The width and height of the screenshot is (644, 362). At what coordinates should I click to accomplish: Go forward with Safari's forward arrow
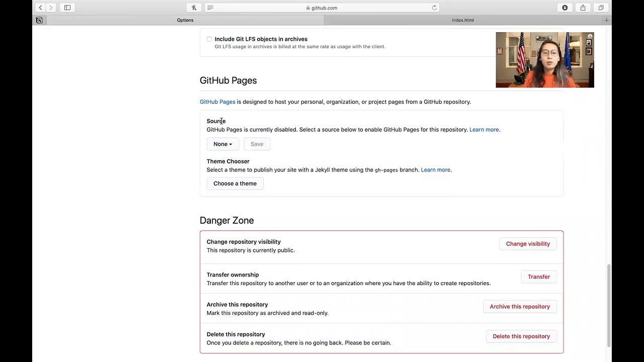click(x=51, y=8)
